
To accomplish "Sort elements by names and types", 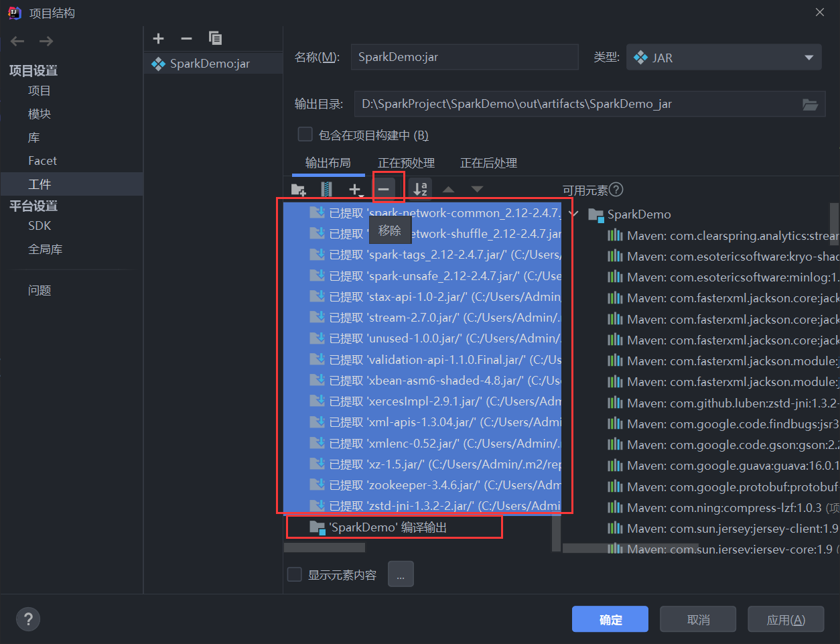I will [420, 190].
